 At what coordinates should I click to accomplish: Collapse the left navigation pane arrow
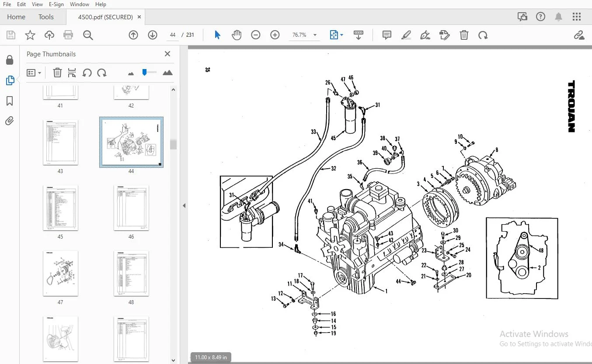point(184,205)
